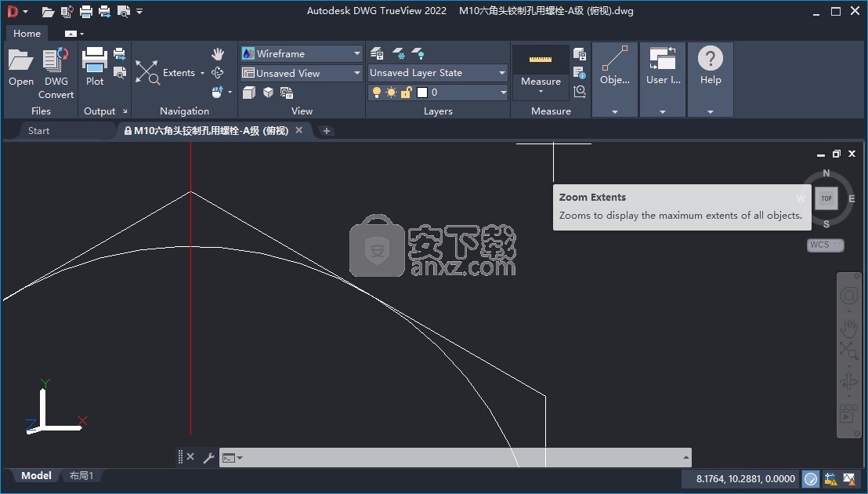Image resolution: width=868 pixels, height=494 pixels.
Task: Click N on the ViewCube compass
Action: point(826,173)
